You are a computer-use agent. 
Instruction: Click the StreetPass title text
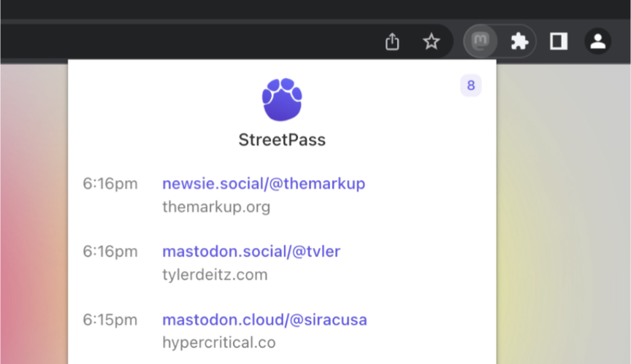[x=282, y=140]
